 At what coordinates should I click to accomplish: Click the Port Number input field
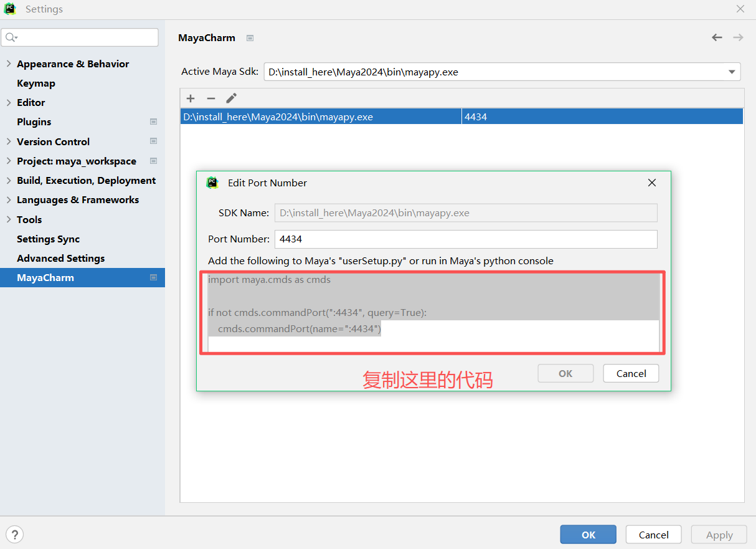pyautogui.click(x=466, y=239)
